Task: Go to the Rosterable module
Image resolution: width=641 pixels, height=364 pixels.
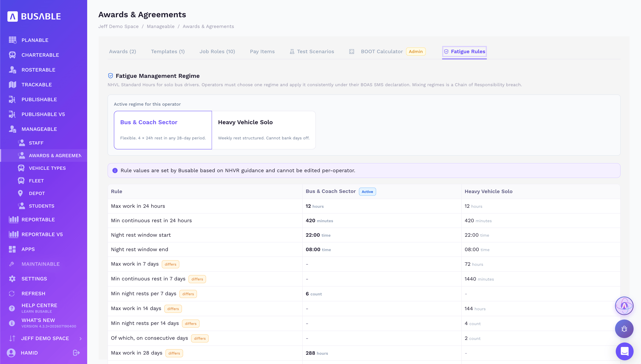Action: [x=38, y=70]
